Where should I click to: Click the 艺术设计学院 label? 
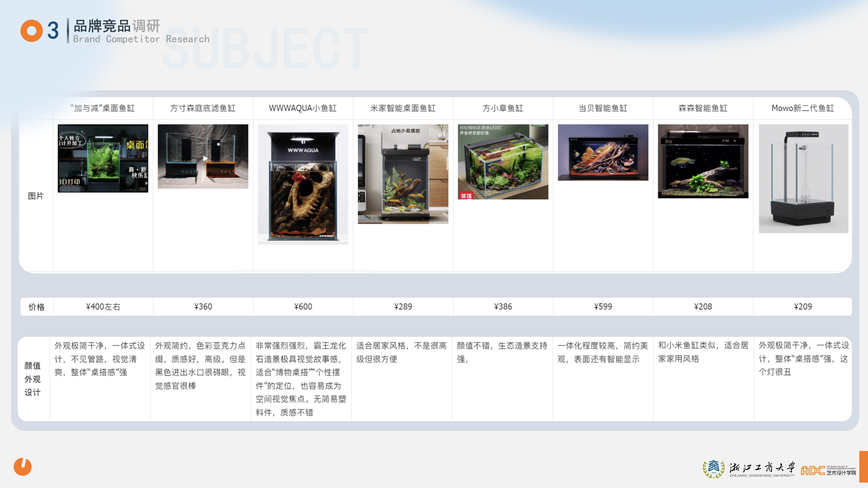click(841, 473)
